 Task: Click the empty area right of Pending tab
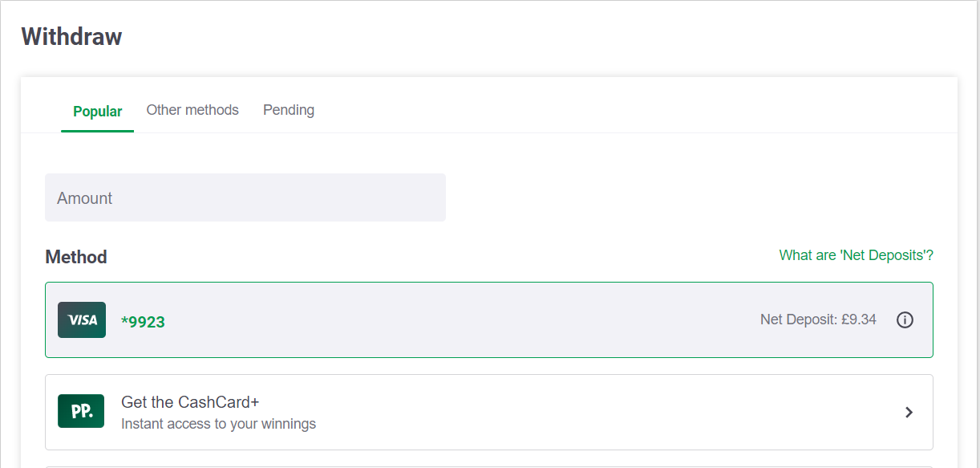(634, 110)
